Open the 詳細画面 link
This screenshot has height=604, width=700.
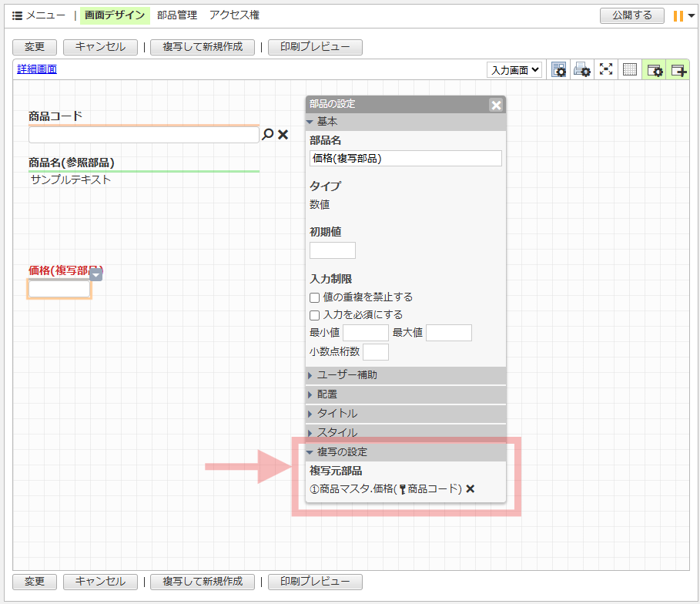click(37, 69)
